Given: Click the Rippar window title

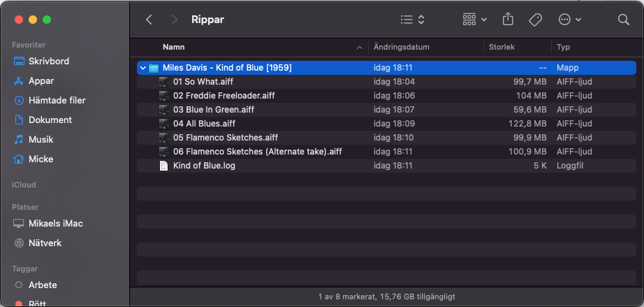Looking at the screenshot, I should pyautogui.click(x=208, y=20).
